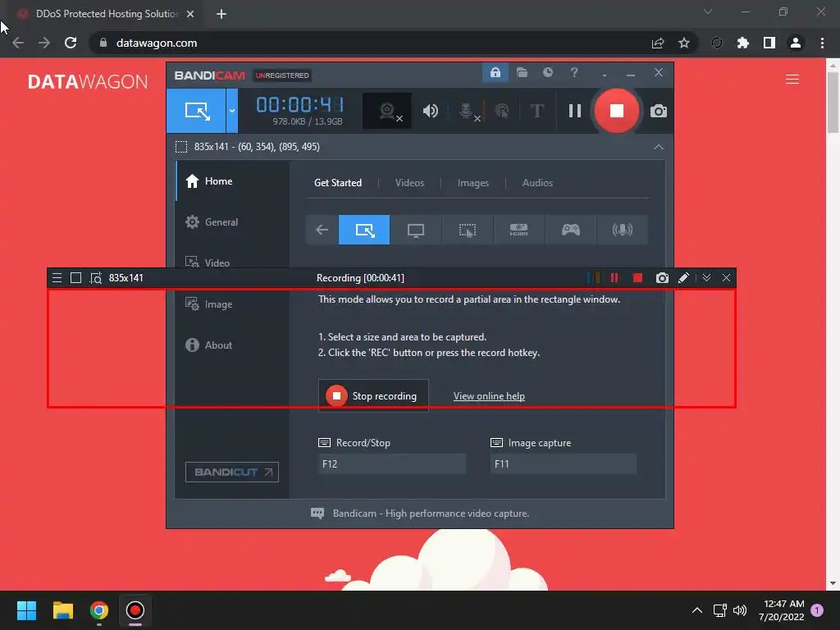Screen dimensions: 840x630
Task: Click the Record/Stop hotkey field F12
Action: coord(391,464)
